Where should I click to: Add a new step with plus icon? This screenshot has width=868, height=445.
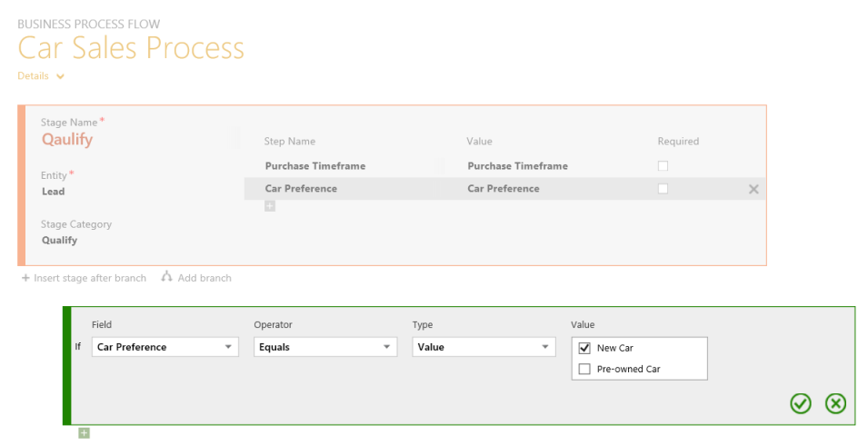[x=270, y=206]
